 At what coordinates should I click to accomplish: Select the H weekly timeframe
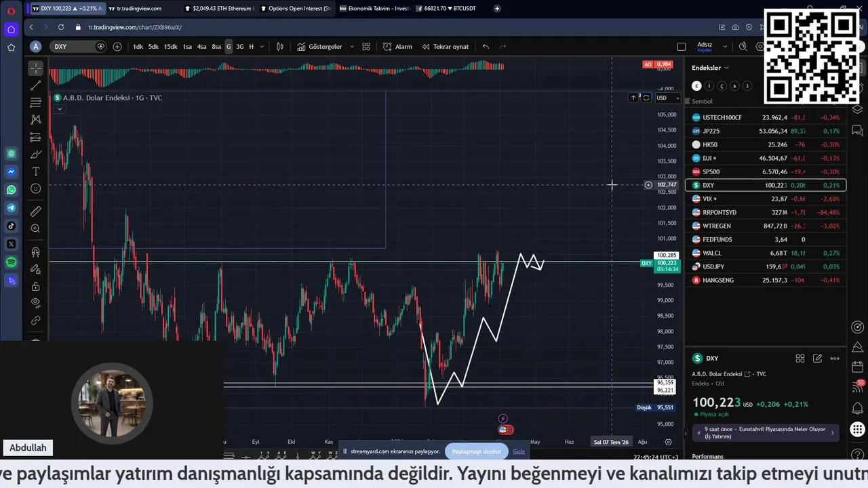point(251,47)
